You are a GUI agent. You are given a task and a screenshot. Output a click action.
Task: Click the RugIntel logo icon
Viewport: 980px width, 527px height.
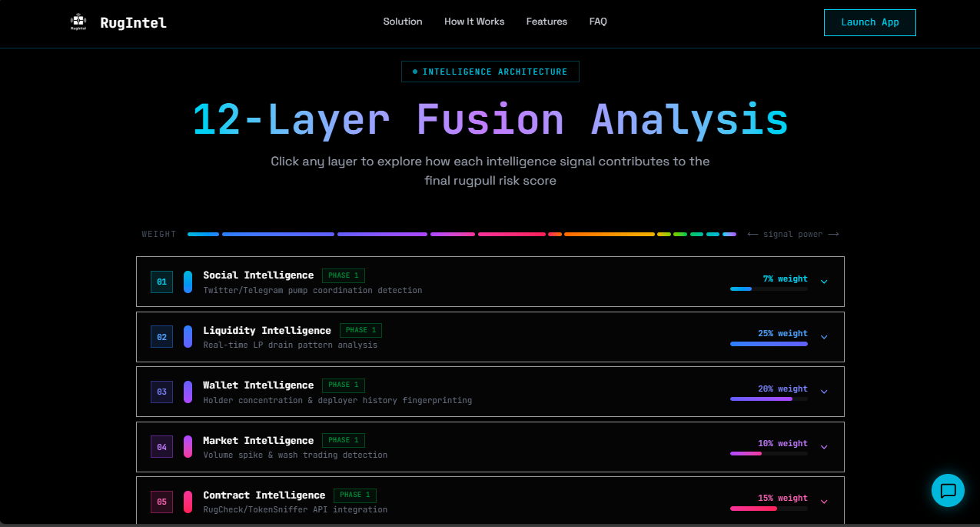point(78,22)
